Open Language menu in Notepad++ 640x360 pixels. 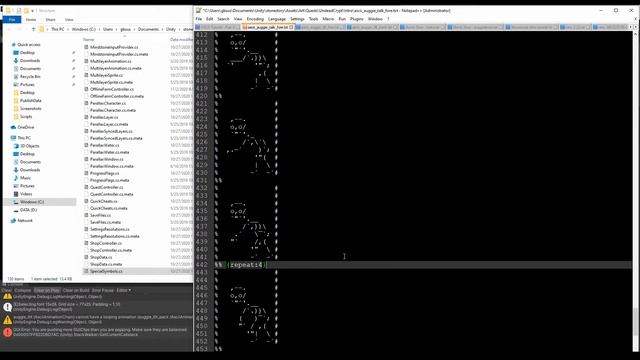(277, 19)
